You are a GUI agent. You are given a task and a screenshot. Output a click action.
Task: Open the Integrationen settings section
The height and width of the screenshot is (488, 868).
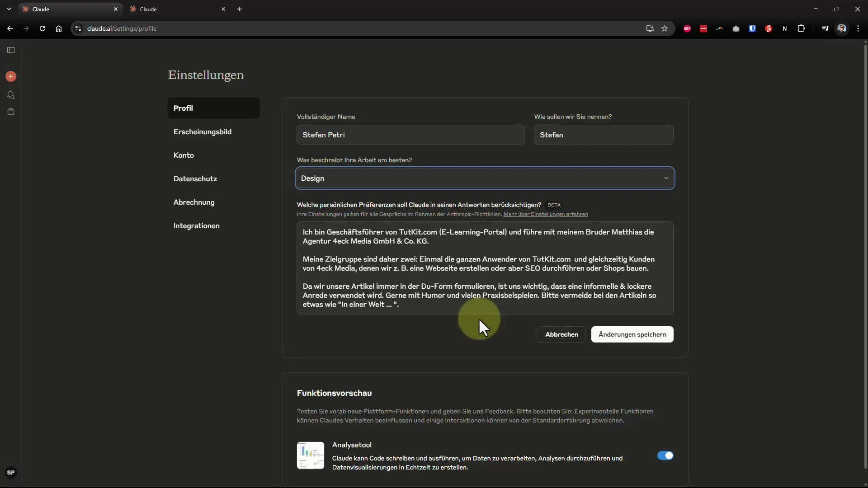213,225
